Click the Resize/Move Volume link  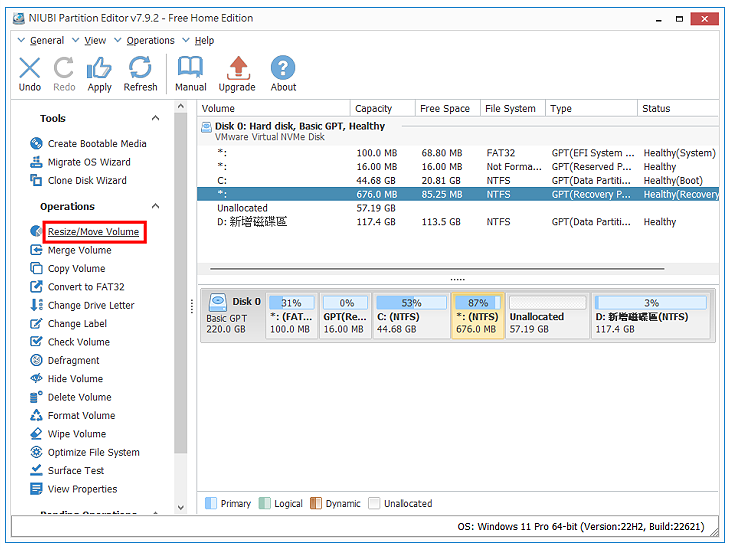click(93, 232)
